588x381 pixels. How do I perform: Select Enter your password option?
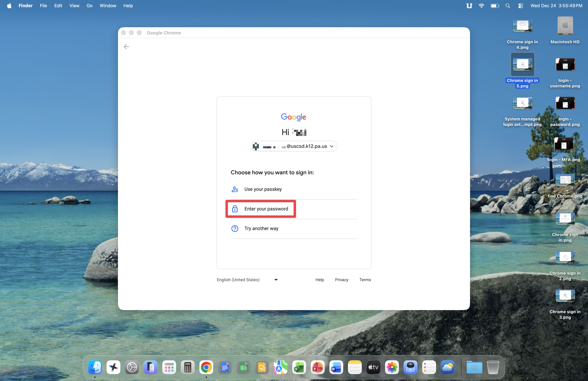[x=266, y=209]
